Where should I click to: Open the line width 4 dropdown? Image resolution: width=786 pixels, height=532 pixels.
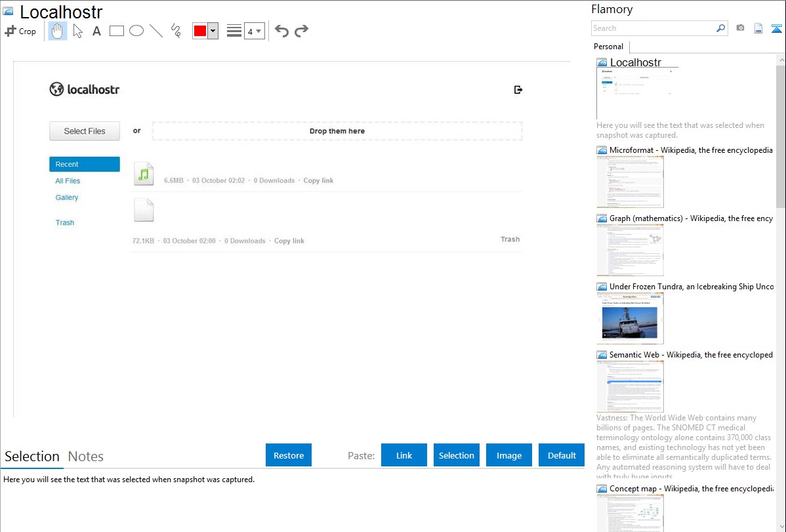(x=254, y=31)
